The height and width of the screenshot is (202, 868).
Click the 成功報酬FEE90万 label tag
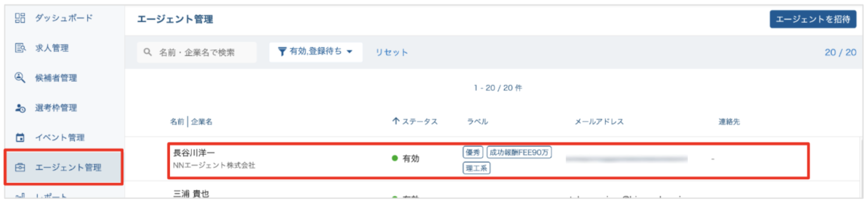tap(519, 152)
